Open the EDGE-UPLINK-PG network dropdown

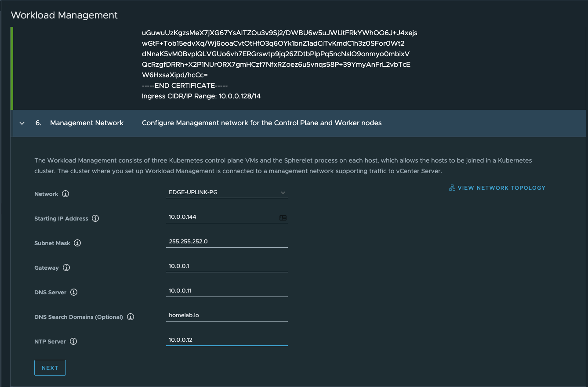227,192
